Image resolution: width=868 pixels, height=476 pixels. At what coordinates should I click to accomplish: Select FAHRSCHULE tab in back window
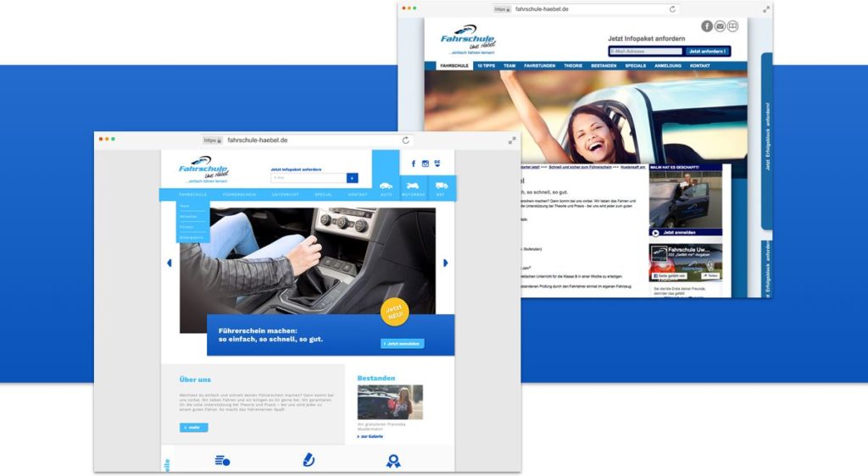point(454,66)
